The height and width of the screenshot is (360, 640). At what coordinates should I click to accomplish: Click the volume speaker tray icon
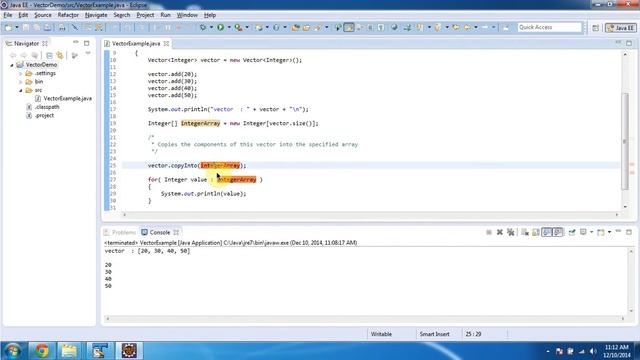click(x=593, y=351)
